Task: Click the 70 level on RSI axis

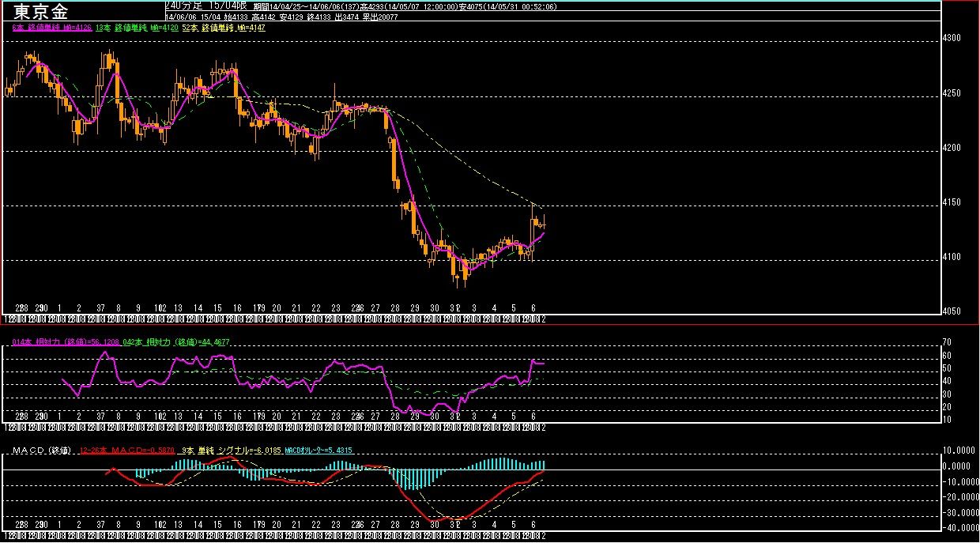Action: click(x=947, y=342)
